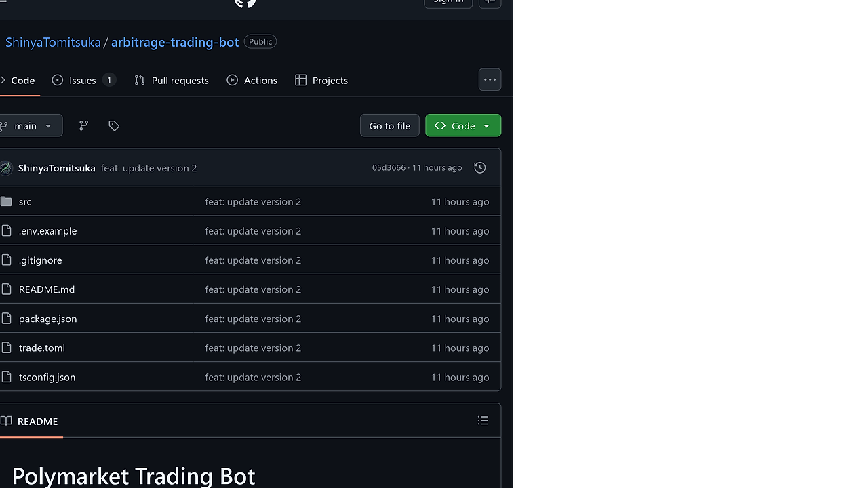
Task: Click 11 hours ago in tsconfig.json row
Action: point(460,377)
